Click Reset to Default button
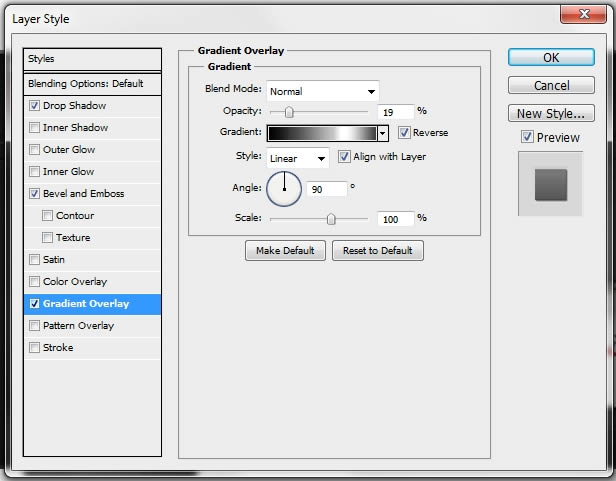Screen dimensions: 616x481 [x=378, y=250]
